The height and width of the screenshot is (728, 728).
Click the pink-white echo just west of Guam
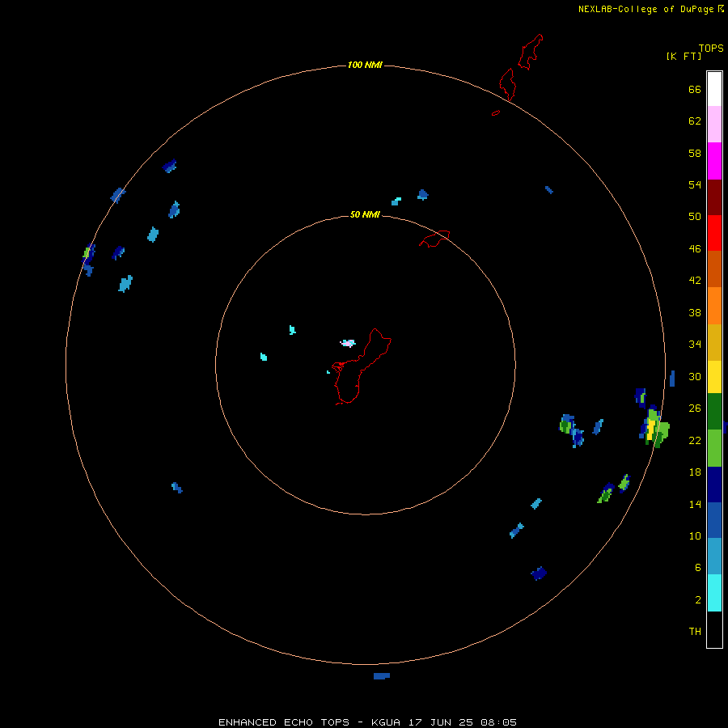pyautogui.click(x=348, y=343)
